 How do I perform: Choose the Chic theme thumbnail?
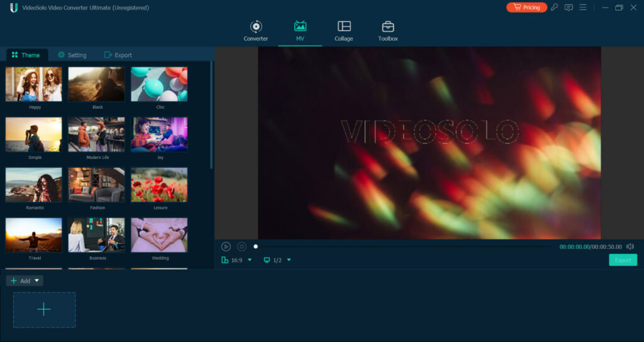point(159,84)
